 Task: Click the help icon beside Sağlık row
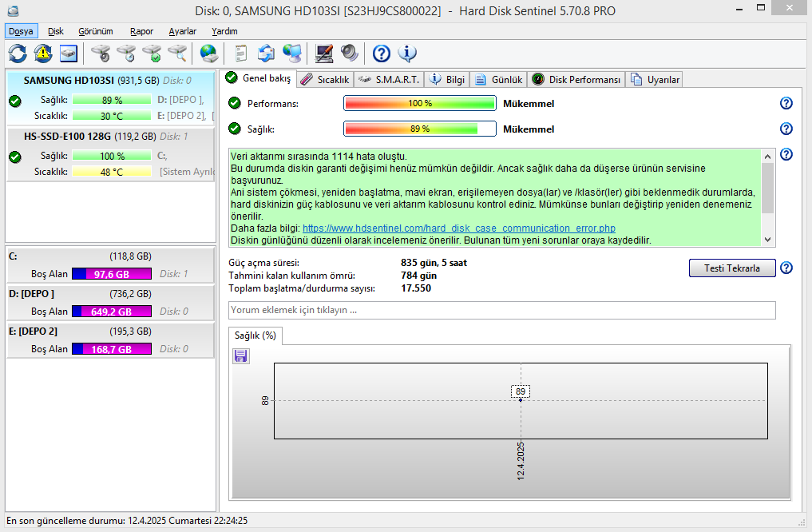[x=786, y=129]
